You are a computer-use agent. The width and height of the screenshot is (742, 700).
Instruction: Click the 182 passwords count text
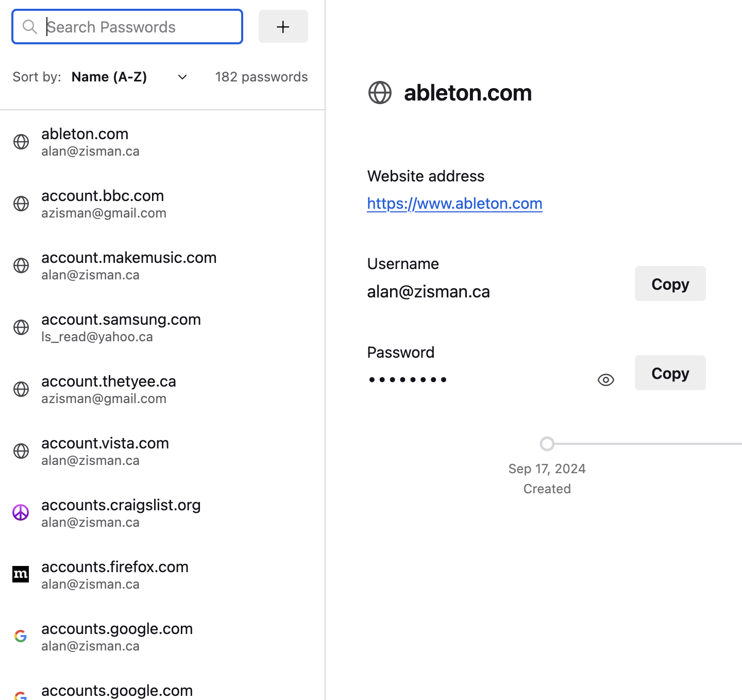261,77
